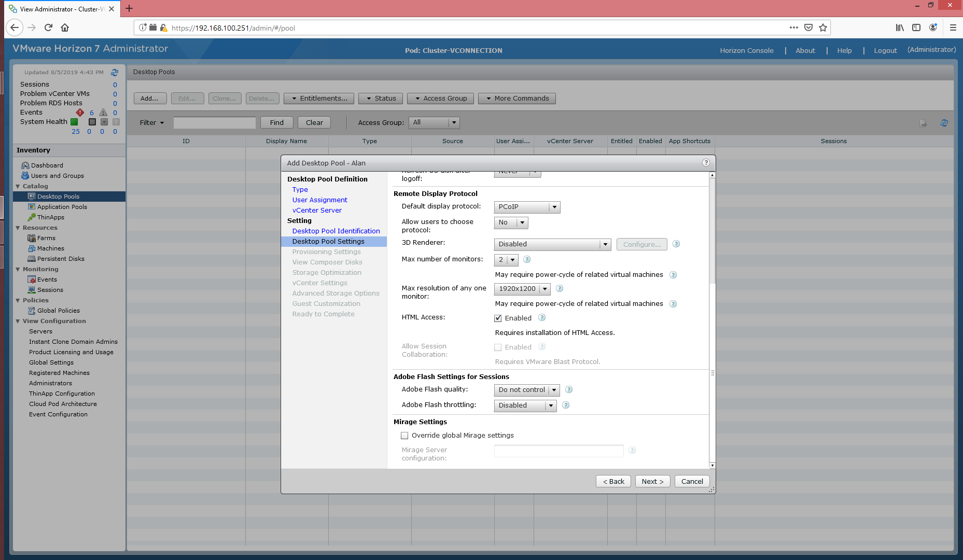
Task: Check Override global Mirage settings
Action: [404, 436]
